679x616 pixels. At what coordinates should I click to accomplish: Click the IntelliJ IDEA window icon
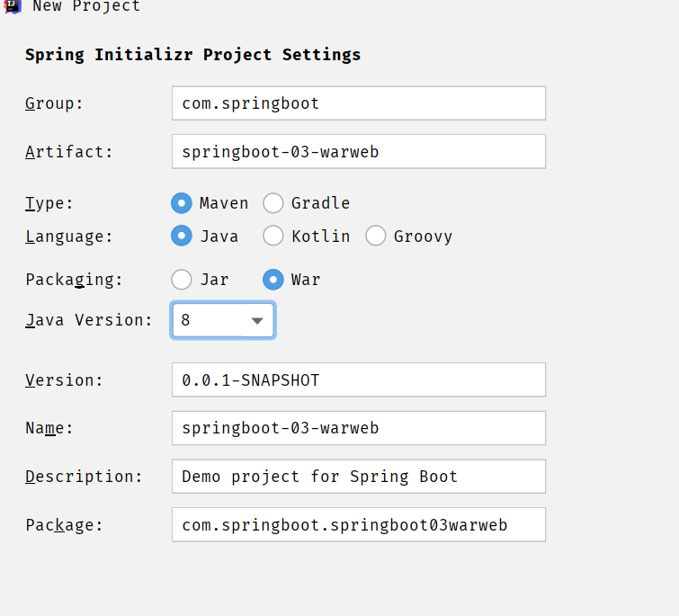(13, 6)
